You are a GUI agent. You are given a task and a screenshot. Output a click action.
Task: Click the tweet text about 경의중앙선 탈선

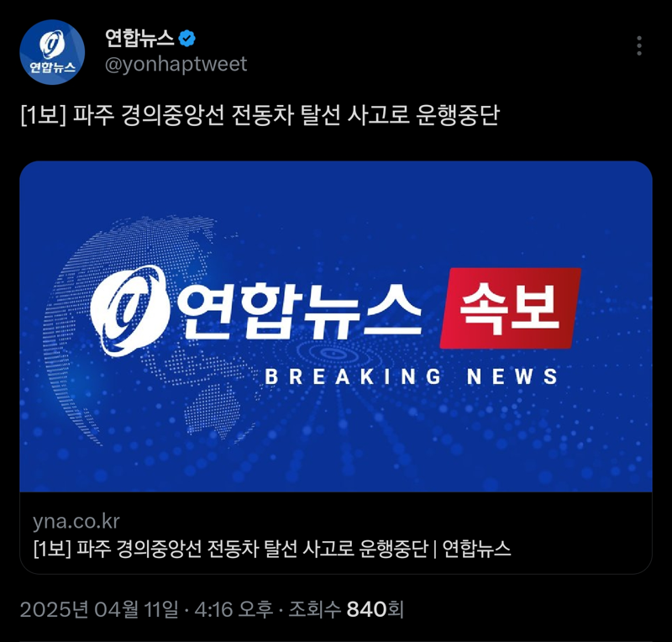(x=260, y=115)
